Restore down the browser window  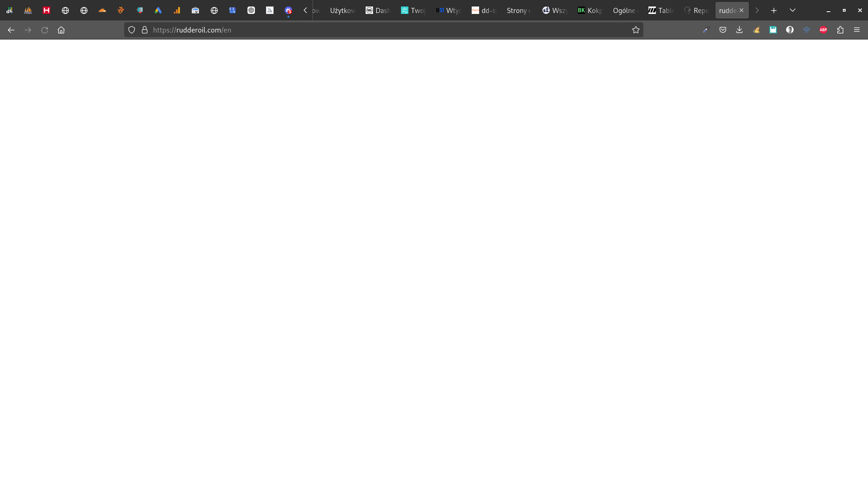(844, 10)
